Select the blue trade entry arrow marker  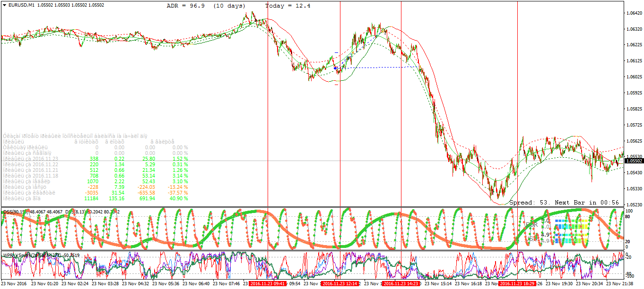[x=335, y=68]
